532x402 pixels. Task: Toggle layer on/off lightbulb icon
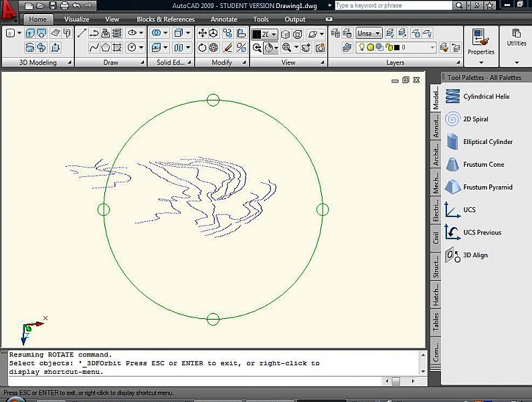point(361,48)
